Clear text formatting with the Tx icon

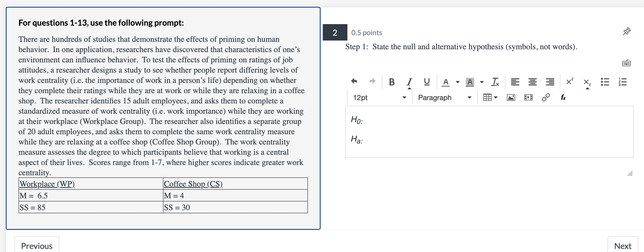(495, 82)
